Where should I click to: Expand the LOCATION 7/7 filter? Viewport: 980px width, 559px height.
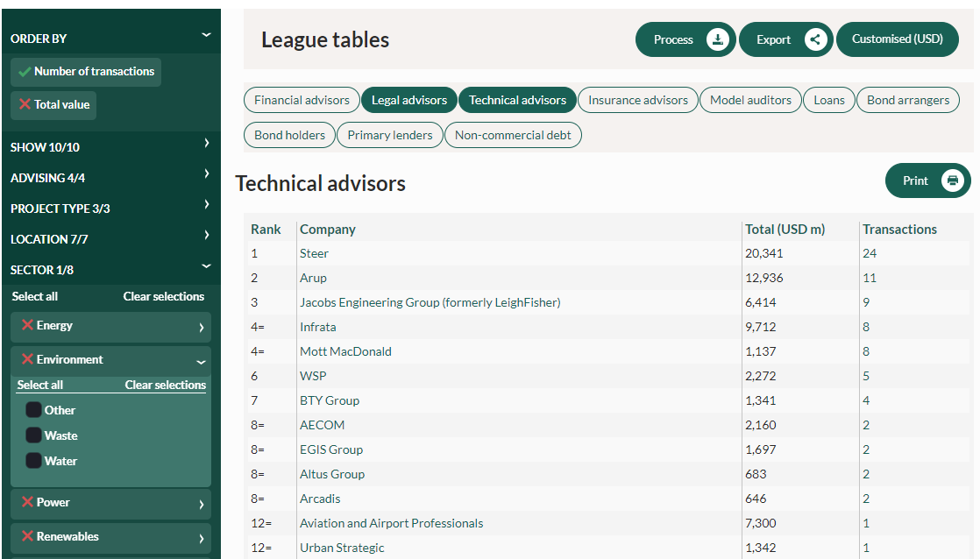pos(207,235)
